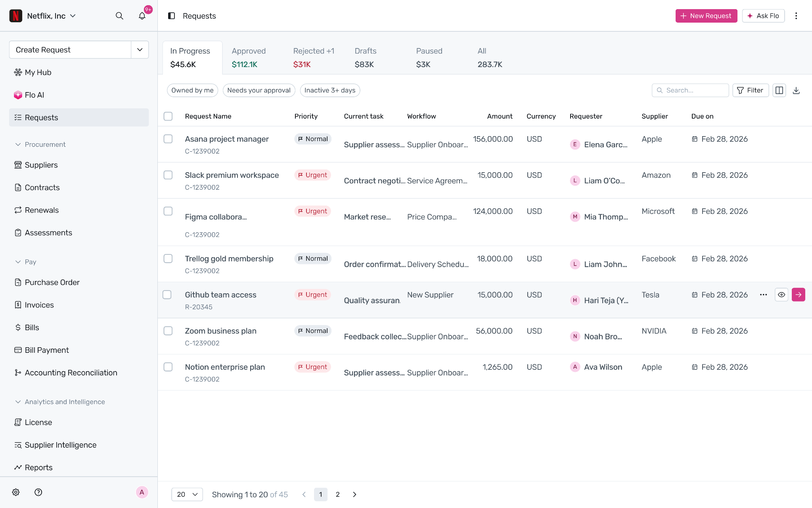Apply the Inactive 3+ days filter
Screen dimensions: 812x508
tap(330, 90)
